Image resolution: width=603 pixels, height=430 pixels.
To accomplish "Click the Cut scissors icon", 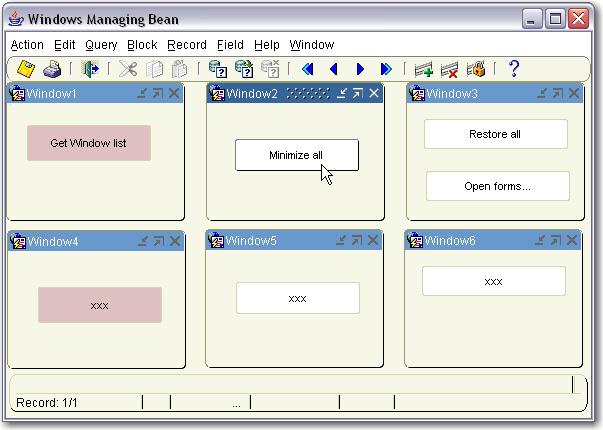I will coord(128,69).
